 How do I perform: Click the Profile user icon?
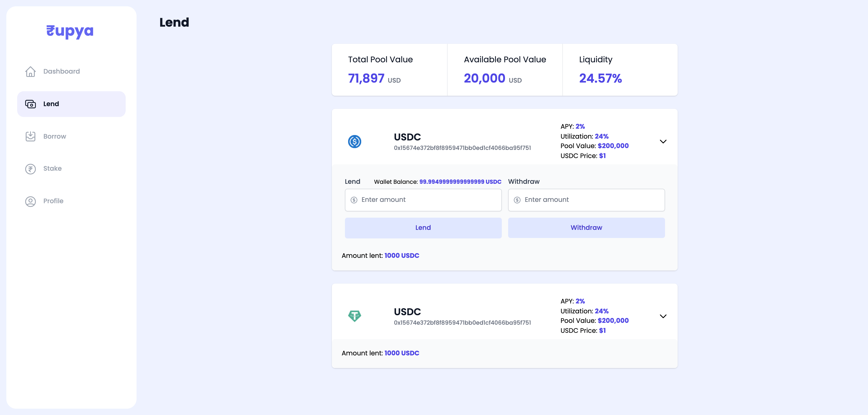point(31,201)
